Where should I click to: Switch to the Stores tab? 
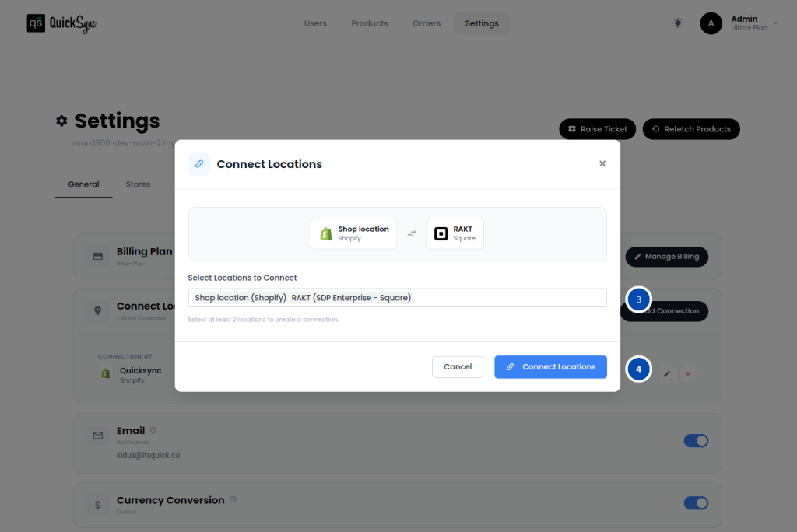coord(138,184)
